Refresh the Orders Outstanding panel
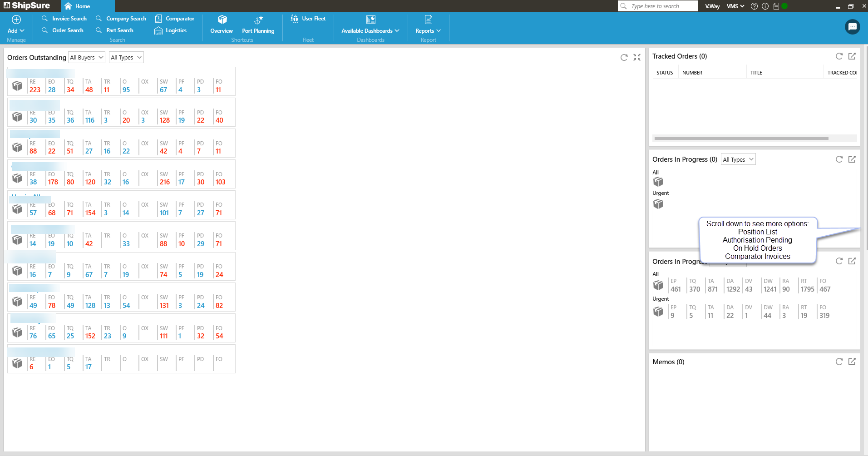The width and height of the screenshot is (868, 456). click(x=624, y=57)
